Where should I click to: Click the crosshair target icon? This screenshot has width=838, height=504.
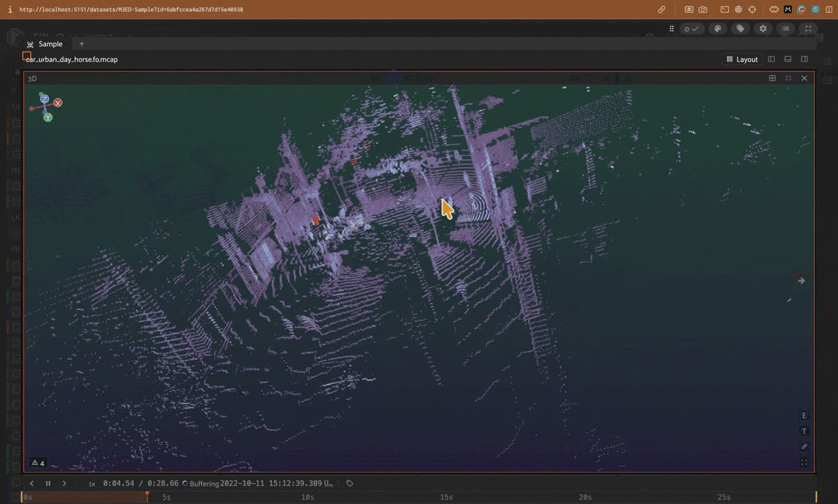click(752, 10)
